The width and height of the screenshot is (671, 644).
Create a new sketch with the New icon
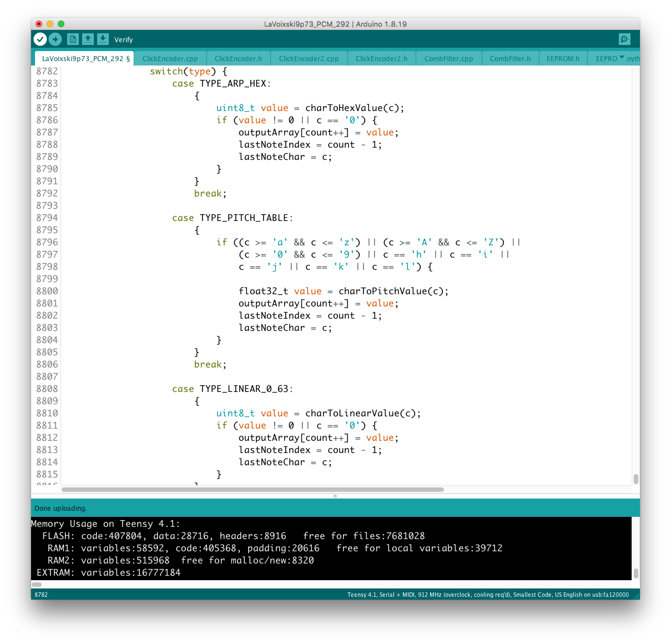(73, 39)
